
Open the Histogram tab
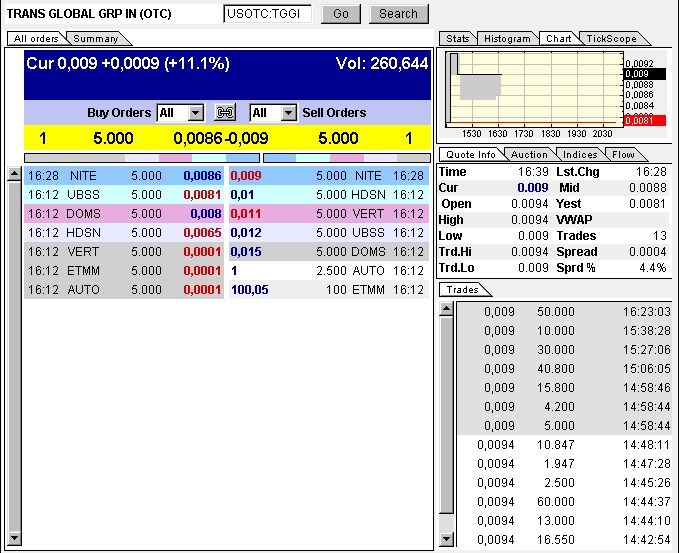click(x=507, y=39)
